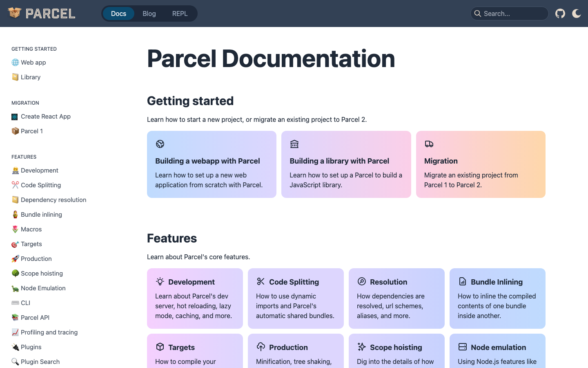
Task: Click the plug icon beside Plugins
Action: 15,347
